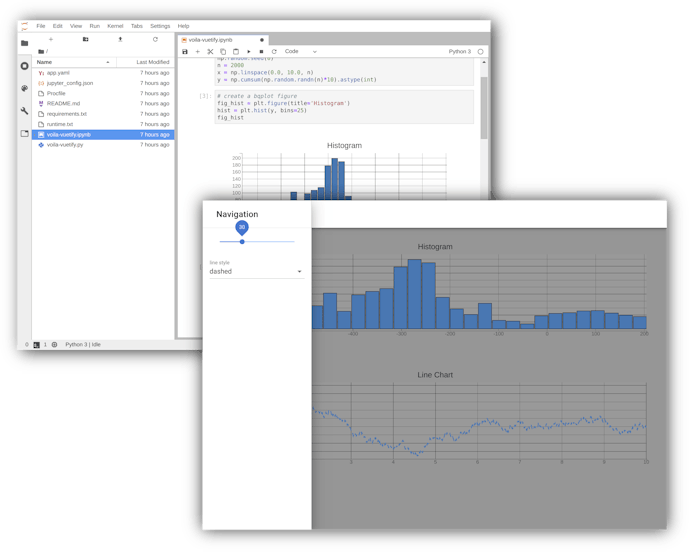Select runtime.txt file
The image size is (692, 560).
(x=103, y=124)
